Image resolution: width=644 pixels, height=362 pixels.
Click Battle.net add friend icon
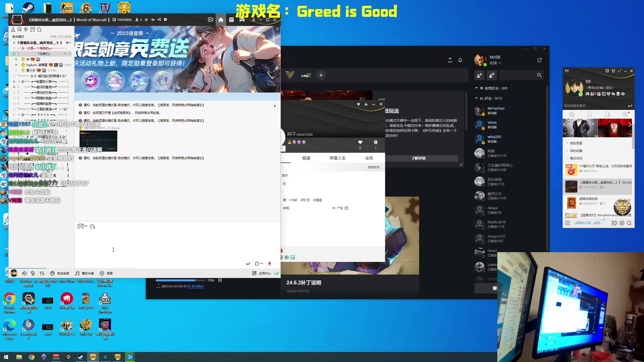coord(479,75)
